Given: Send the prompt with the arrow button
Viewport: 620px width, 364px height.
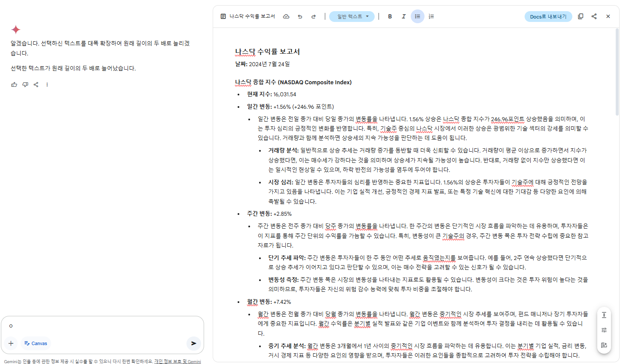Looking at the screenshot, I should [x=194, y=343].
